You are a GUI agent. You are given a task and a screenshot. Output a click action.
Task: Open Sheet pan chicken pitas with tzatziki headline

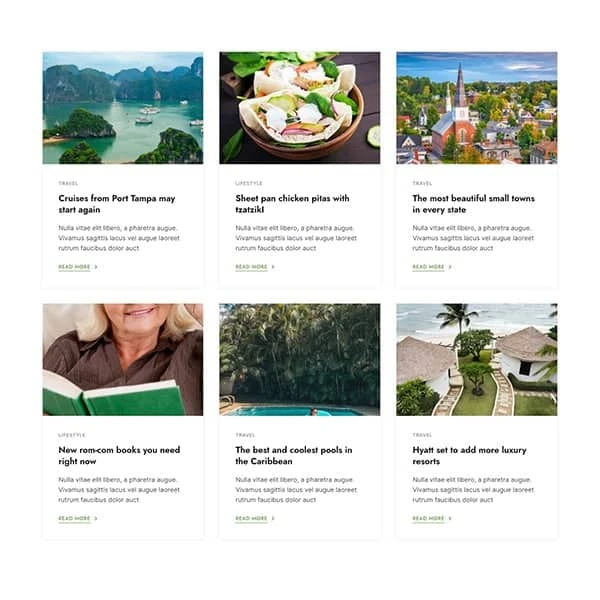(292, 204)
